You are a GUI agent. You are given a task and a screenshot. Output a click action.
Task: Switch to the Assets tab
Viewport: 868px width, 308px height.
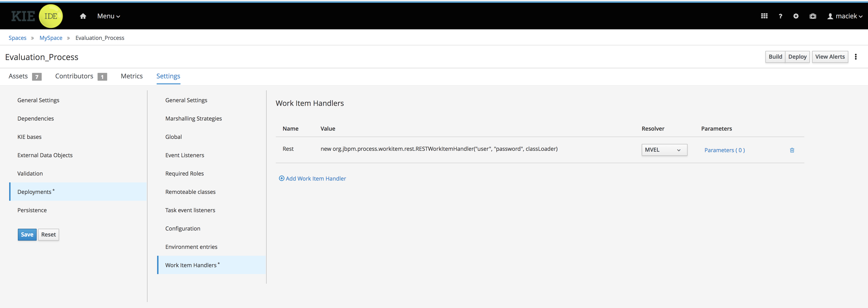18,76
